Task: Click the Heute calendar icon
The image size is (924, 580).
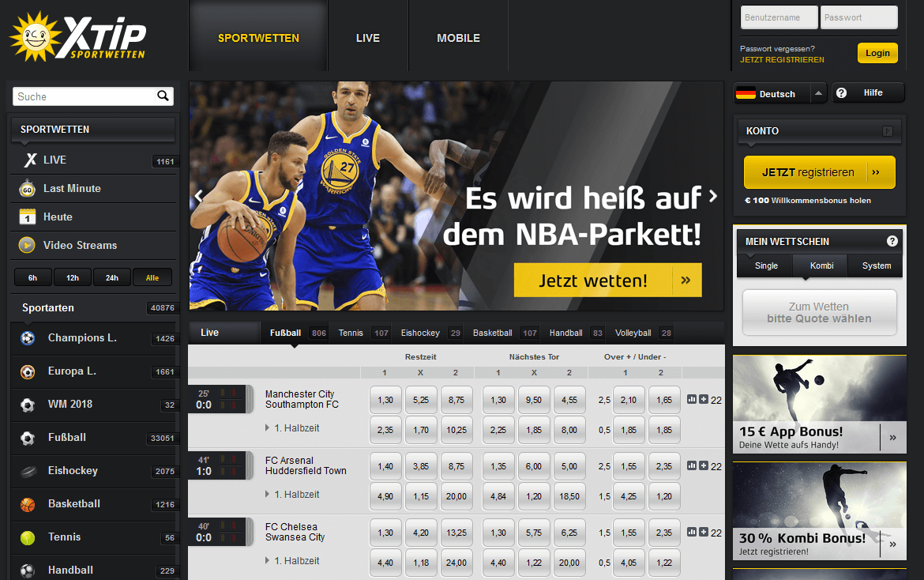Action: tap(27, 217)
